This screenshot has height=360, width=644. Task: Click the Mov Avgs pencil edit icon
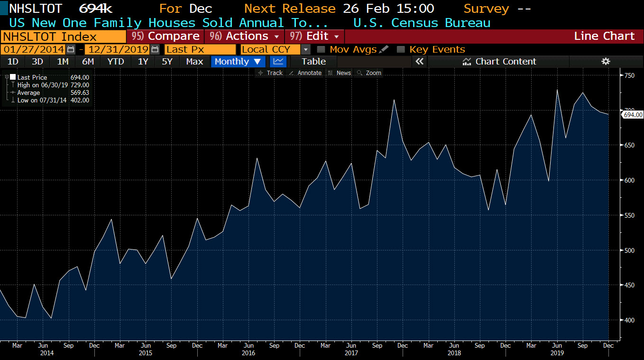tap(384, 49)
